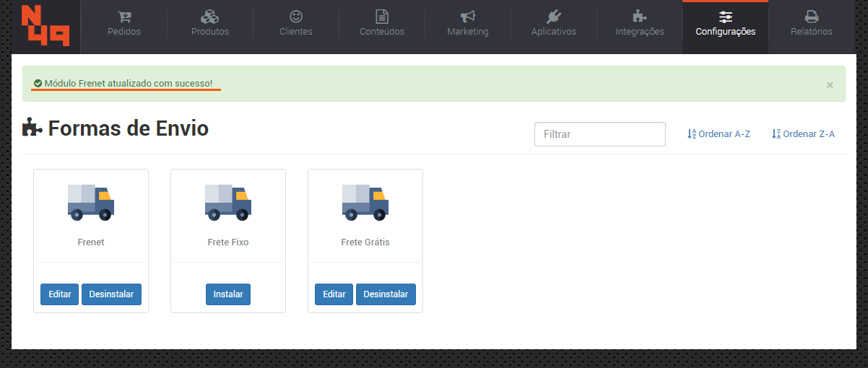868x368 pixels.
Task: Open the Pedidos shopping cart menu
Action: click(123, 24)
